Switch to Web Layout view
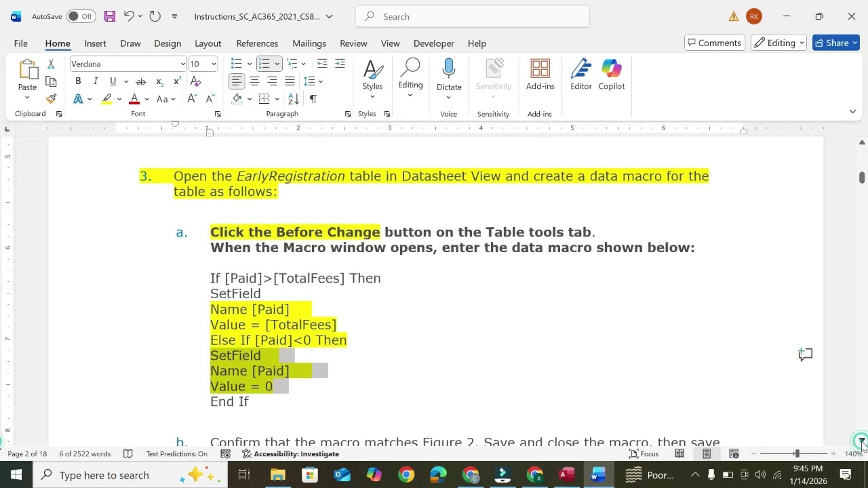868x488 pixels. point(734,454)
